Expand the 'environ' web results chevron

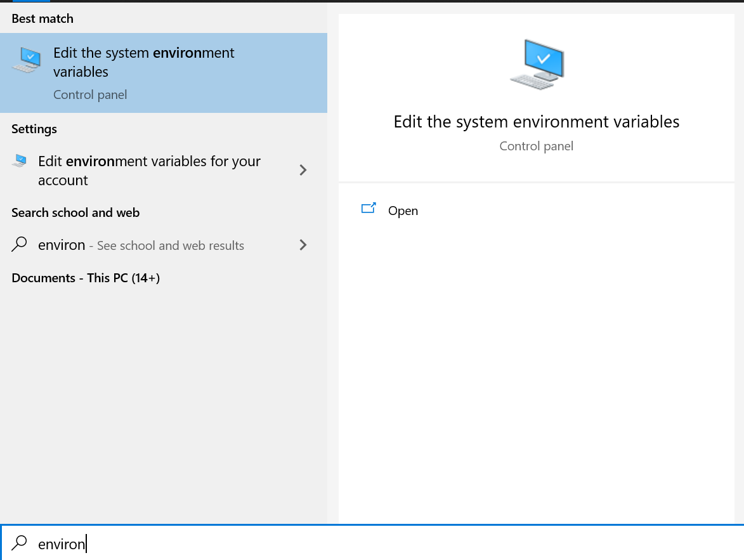pyautogui.click(x=303, y=245)
